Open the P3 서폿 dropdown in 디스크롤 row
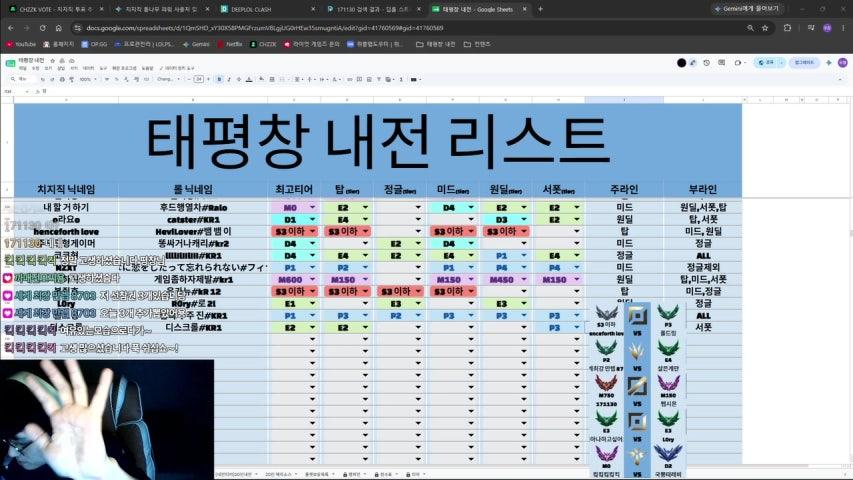 (577, 328)
